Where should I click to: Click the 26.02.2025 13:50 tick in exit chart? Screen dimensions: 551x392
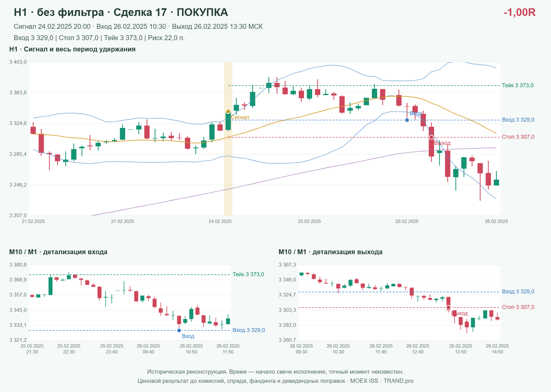click(461, 349)
